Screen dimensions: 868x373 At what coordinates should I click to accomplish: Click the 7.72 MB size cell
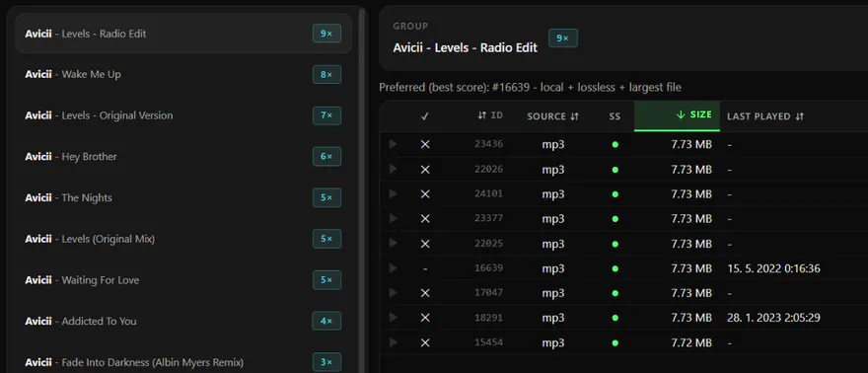pyautogui.click(x=691, y=342)
